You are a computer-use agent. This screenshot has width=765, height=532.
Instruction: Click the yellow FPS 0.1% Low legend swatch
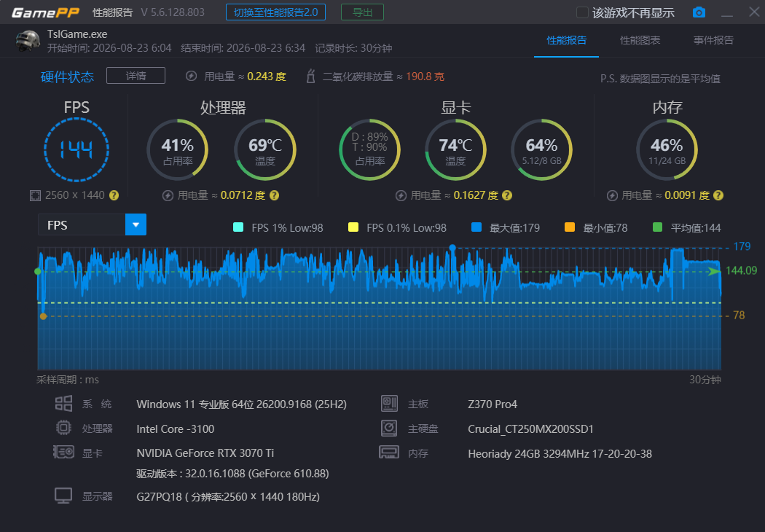pyautogui.click(x=353, y=227)
